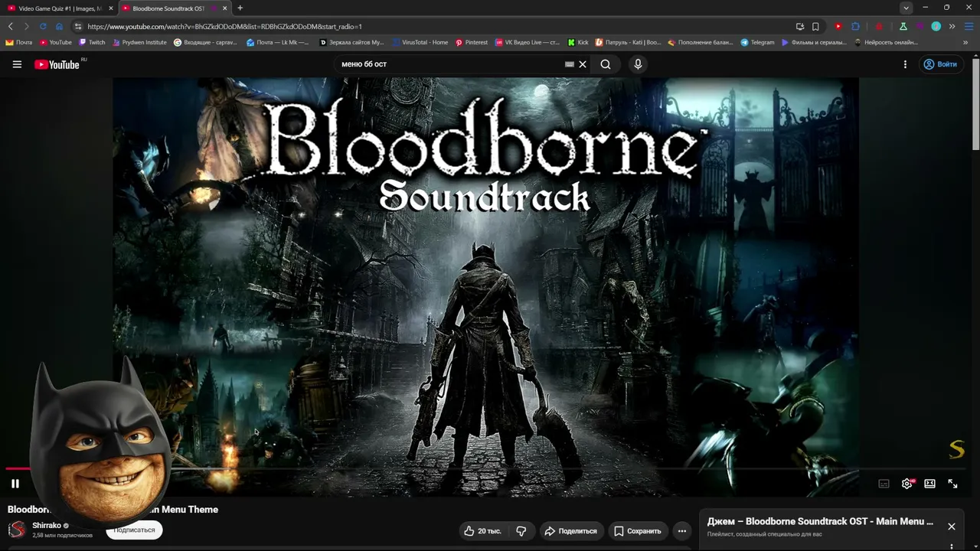The width and height of the screenshot is (980, 551).
Task: Open the browser main menu
Action: [x=969, y=27]
